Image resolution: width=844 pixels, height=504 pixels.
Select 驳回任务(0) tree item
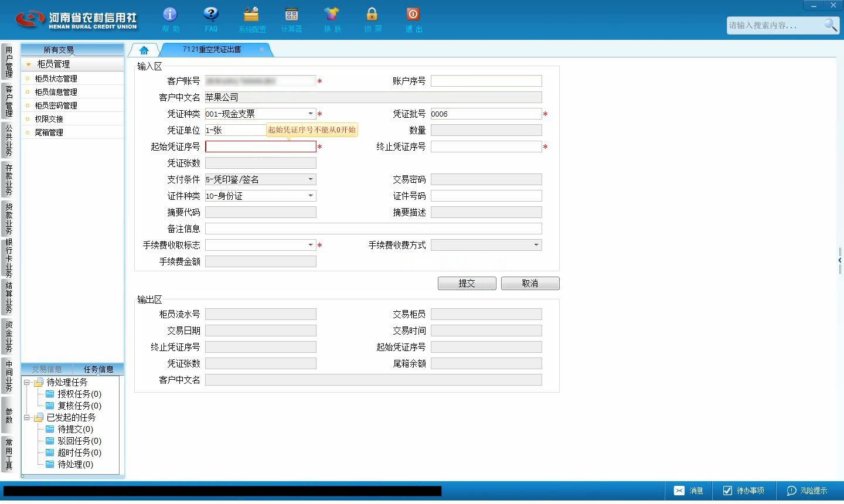tap(73, 441)
